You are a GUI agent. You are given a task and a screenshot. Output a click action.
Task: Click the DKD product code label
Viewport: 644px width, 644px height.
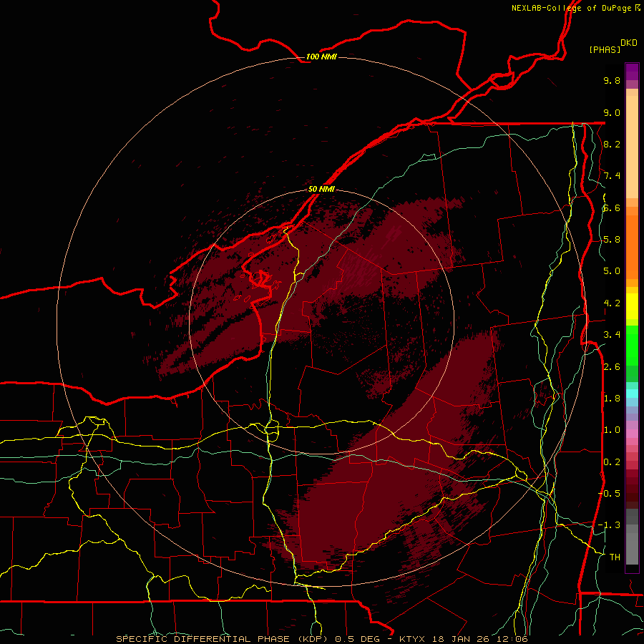629,43
